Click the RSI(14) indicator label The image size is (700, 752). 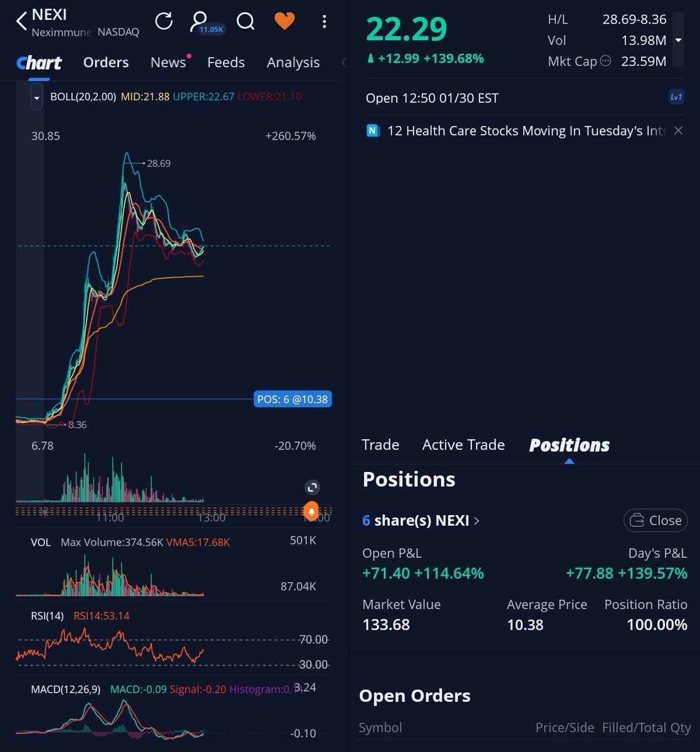(x=47, y=616)
